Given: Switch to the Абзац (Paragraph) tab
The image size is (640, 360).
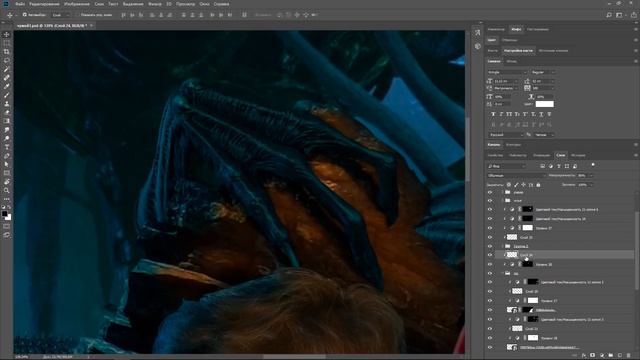Looking at the screenshot, I should (x=512, y=61).
